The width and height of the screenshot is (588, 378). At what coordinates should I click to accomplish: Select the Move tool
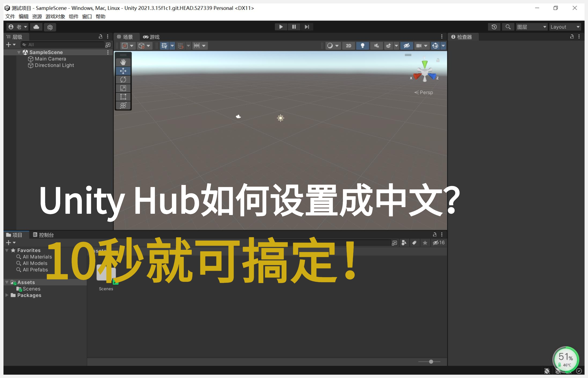point(123,71)
